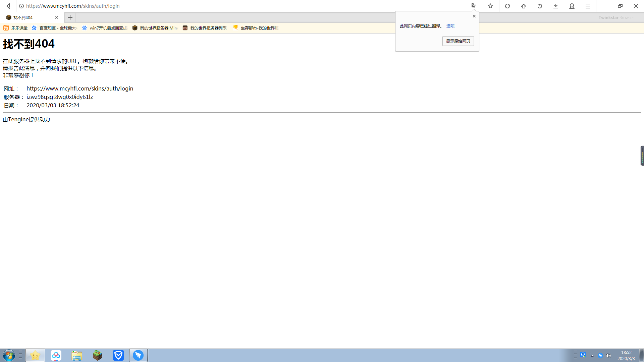Click the translate page icon
The width and height of the screenshot is (644, 362).
pyautogui.click(x=474, y=6)
